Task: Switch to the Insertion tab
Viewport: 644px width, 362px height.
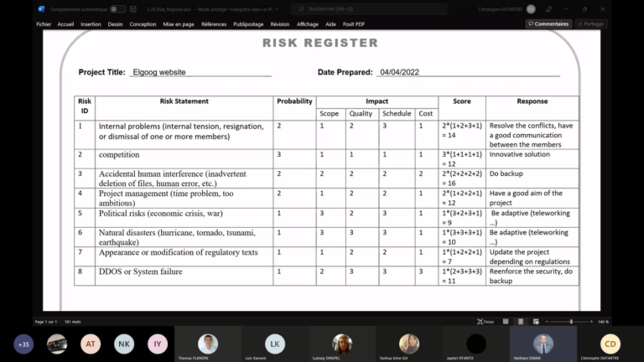Action: [91, 24]
